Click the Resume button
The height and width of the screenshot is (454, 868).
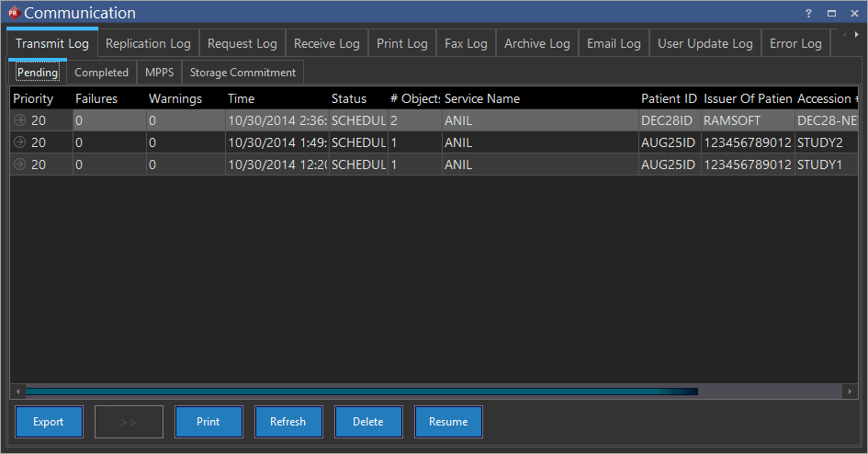(x=448, y=422)
